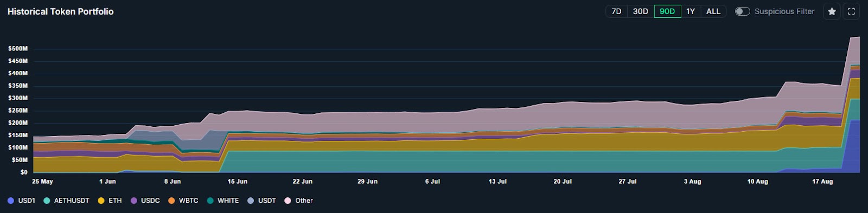This screenshot has height=213, width=868.
Task: Switch to 1Y time range
Action: (x=691, y=11)
